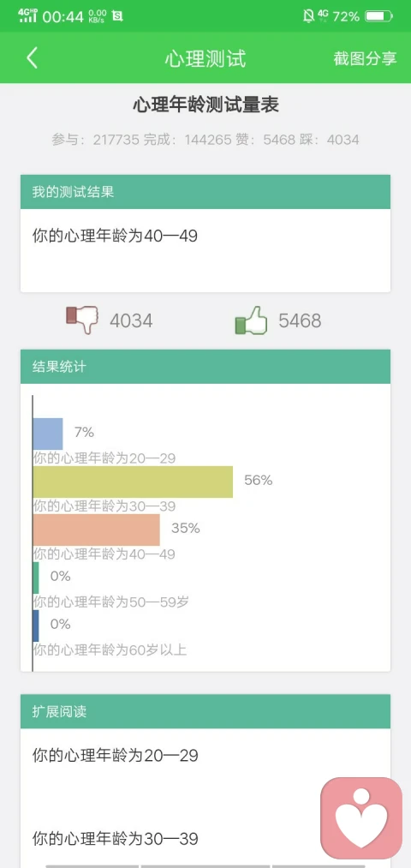Tap the muted bell notification icon

tap(308, 16)
